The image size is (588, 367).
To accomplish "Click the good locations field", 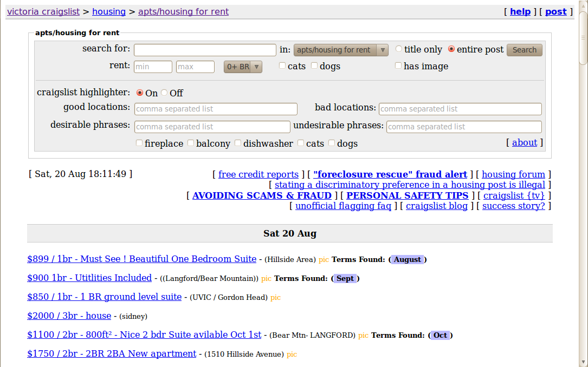I will point(216,109).
